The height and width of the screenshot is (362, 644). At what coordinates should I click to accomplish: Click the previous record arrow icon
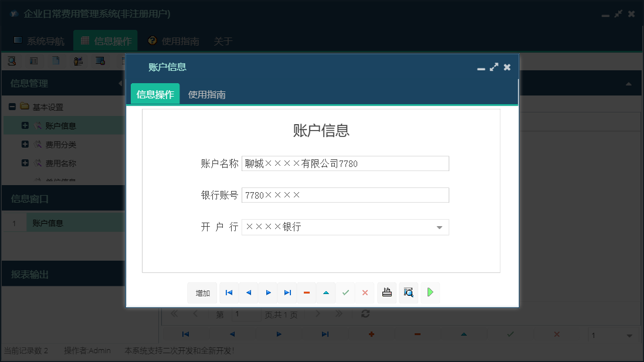248,292
